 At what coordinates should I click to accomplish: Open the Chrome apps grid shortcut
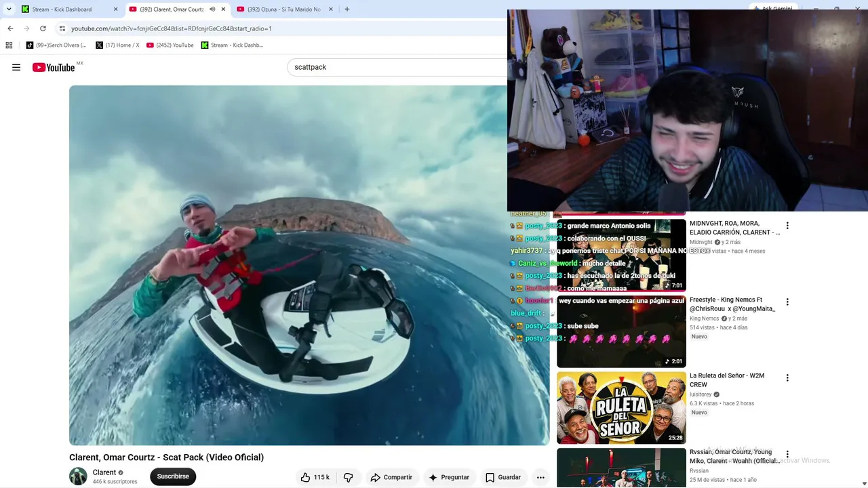(x=9, y=45)
